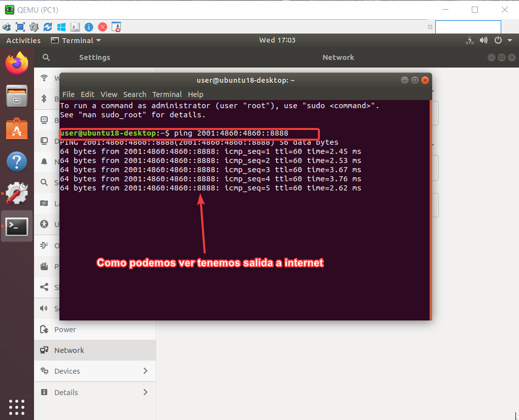Open the Terminal Search menu

coord(135,94)
